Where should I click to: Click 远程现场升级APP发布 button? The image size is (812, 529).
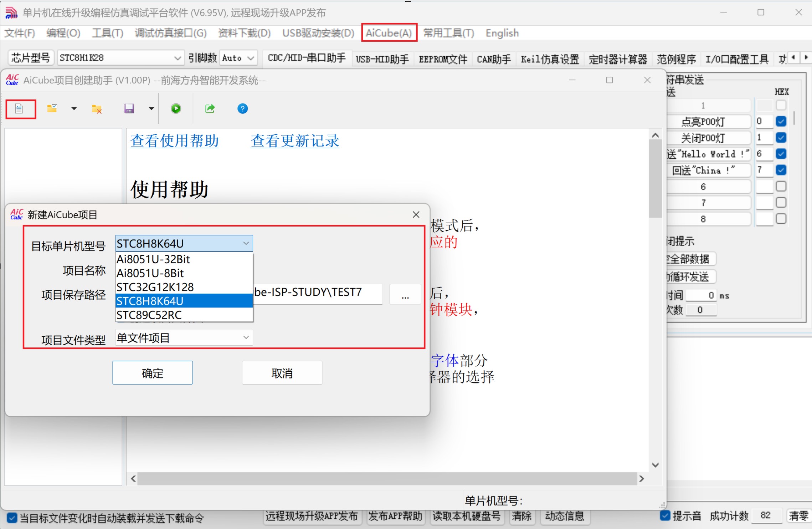(x=312, y=516)
